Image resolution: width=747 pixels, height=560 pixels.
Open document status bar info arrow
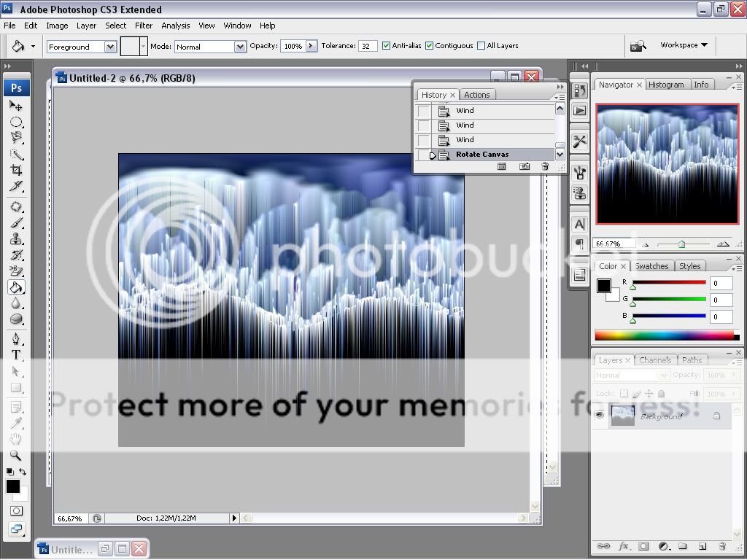(x=234, y=518)
